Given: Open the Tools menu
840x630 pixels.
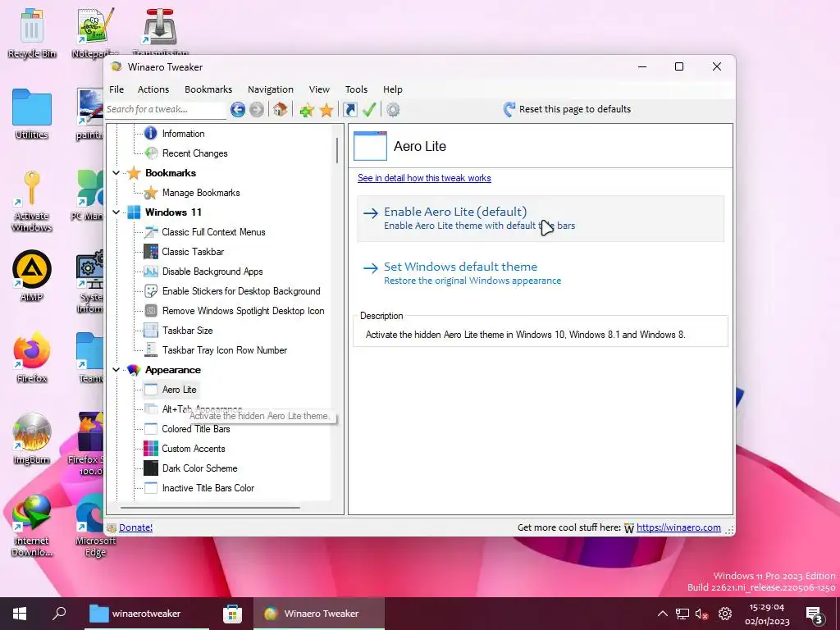Looking at the screenshot, I should [x=356, y=89].
